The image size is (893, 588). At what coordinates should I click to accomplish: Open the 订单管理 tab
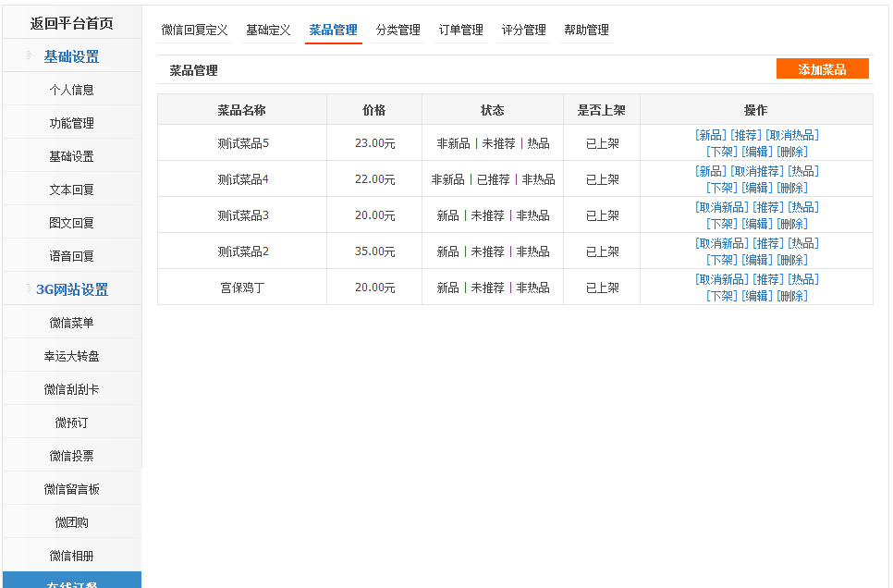pyautogui.click(x=460, y=30)
